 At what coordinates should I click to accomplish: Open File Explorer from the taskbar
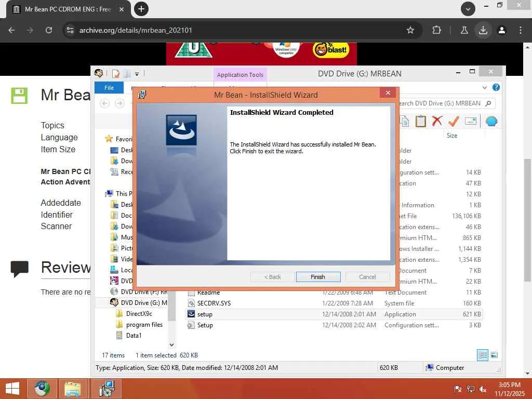[x=73, y=389]
